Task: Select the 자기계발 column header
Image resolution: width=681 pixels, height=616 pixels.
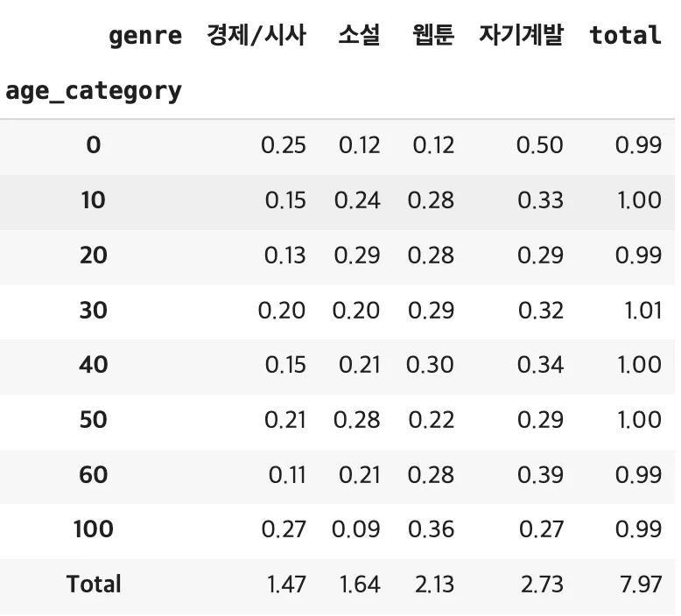Action: (522, 36)
